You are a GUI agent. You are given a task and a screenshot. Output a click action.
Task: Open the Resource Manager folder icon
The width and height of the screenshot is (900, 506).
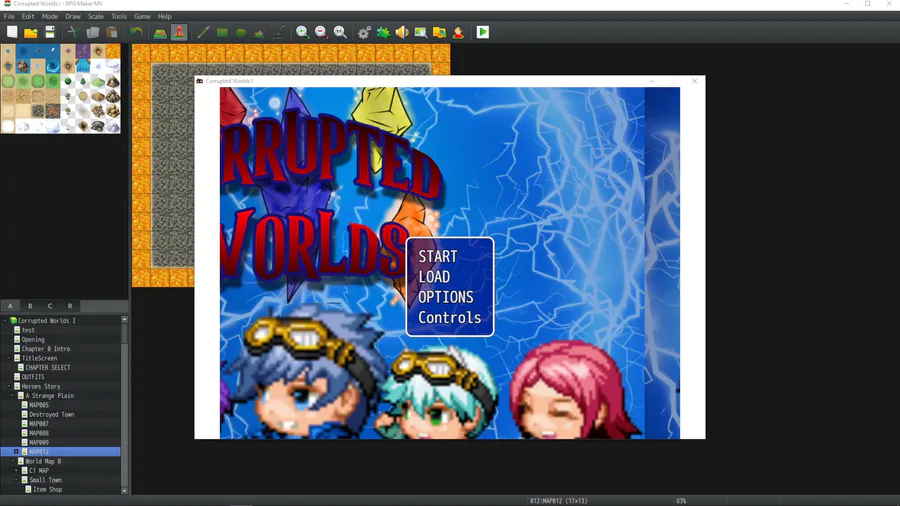(x=440, y=32)
